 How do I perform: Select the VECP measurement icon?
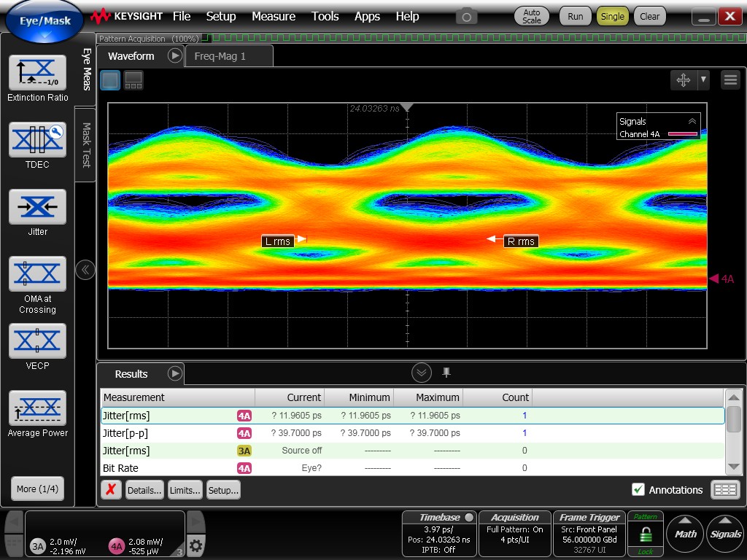[37, 341]
